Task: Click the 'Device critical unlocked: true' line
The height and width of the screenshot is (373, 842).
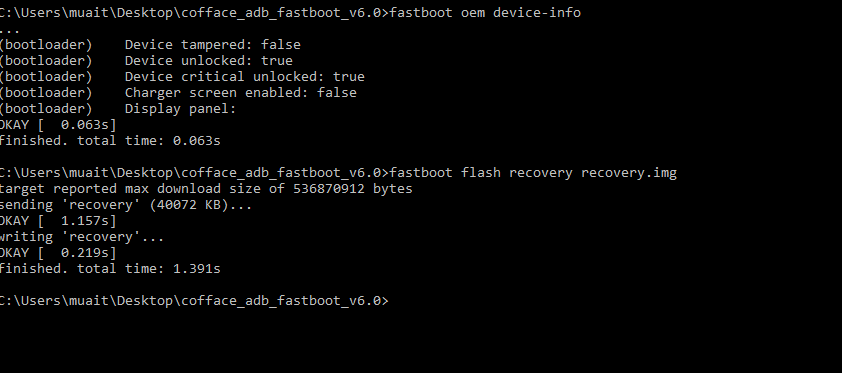Action: [245, 77]
